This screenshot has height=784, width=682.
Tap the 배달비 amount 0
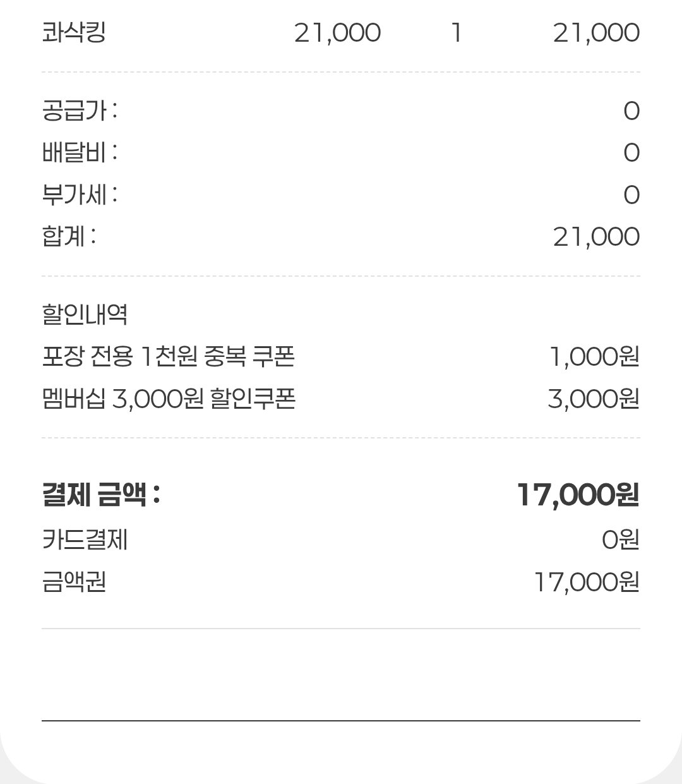pos(631,153)
